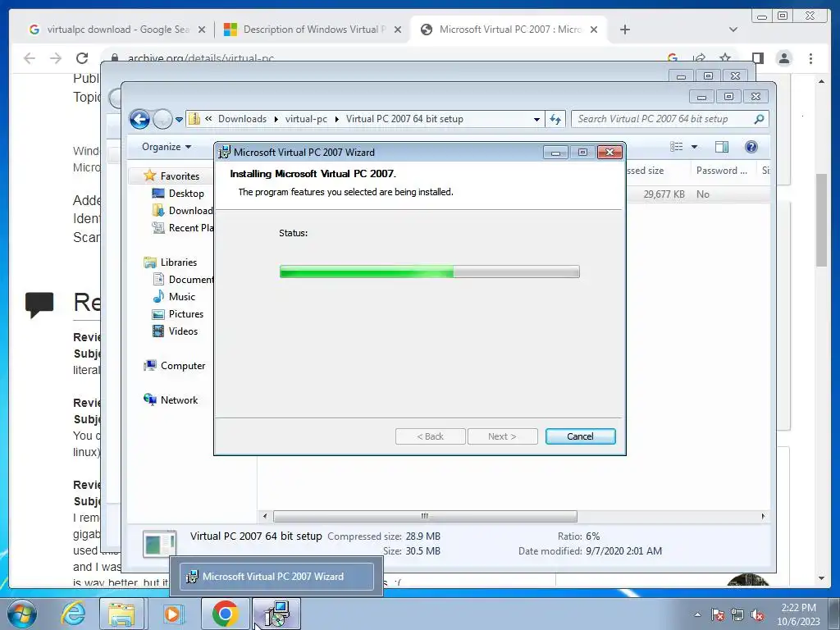The height and width of the screenshot is (630, 840).
Task: Launch Internet Explorer from taskbar
Action: click(x=73, y=614)
